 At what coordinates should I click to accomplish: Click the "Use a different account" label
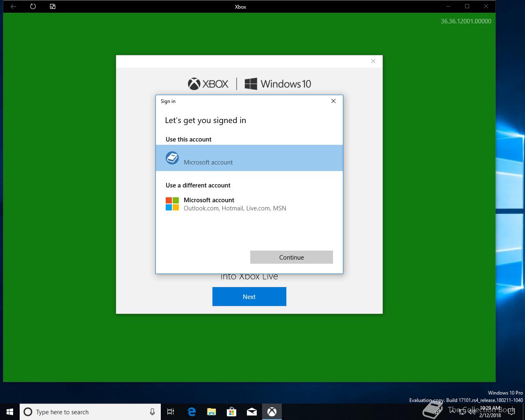pos(198,185)
